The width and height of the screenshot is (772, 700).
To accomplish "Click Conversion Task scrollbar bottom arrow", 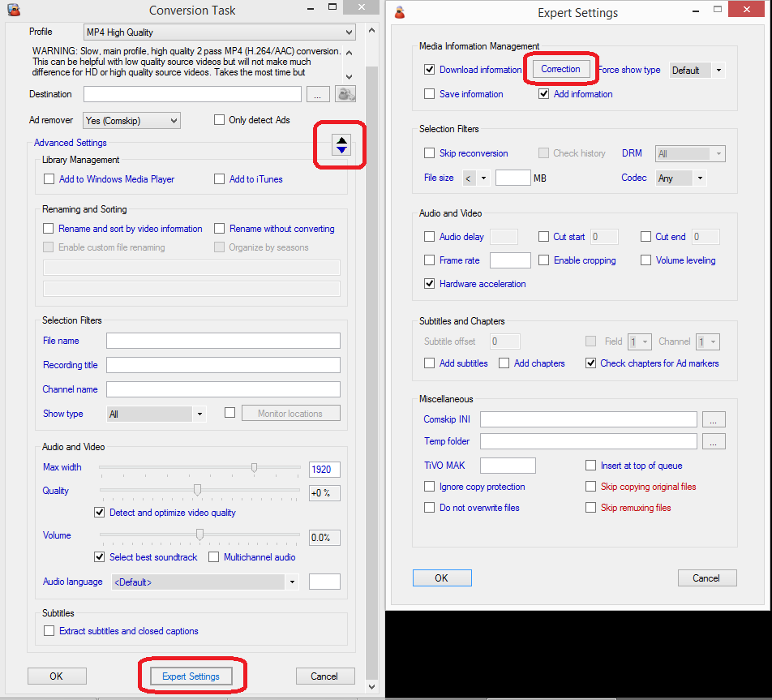I will 371,686.
